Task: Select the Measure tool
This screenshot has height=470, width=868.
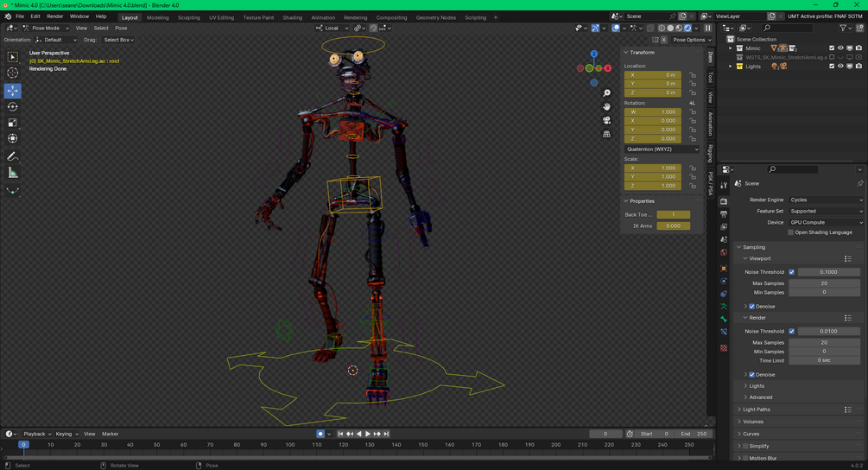Action: pyautogui.click(x=13, y=174)
